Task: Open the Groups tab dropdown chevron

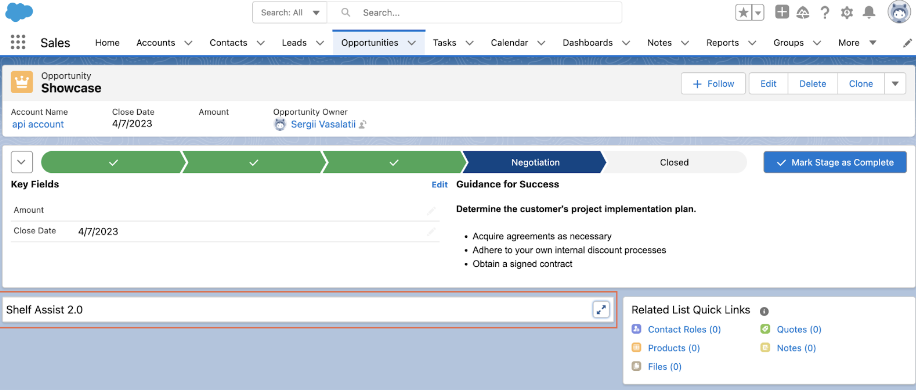Action: click(x=817, y=43)
